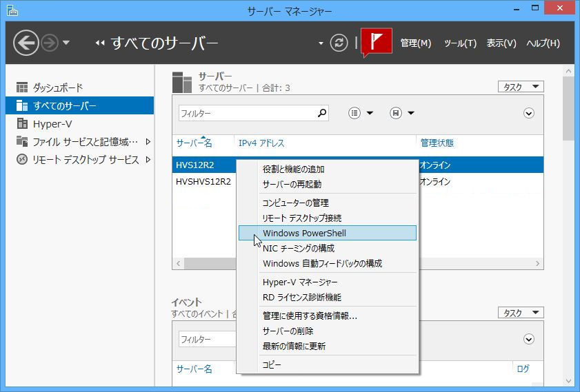Screen dimensions: 580x392
Task: Collapse the servers filter section chevron
Action: pyautogui.click(x=529, y=113)
